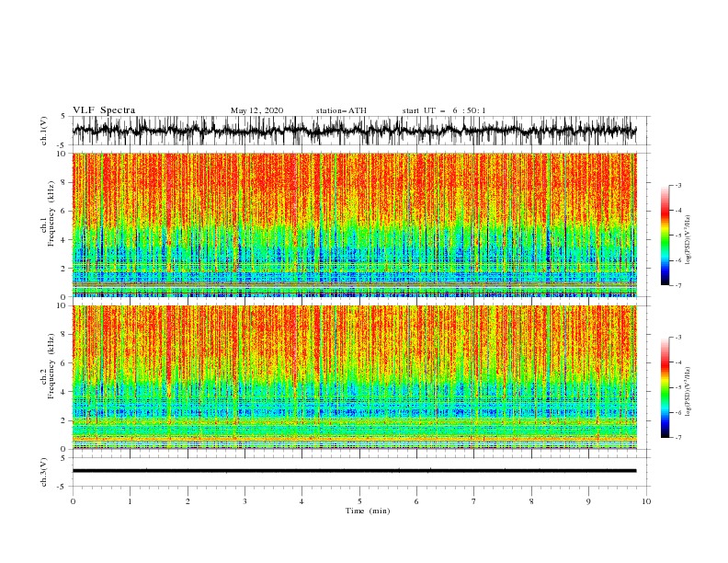Click the "2" kHz tick of ch.1 spectrogram
The image size is (728, 563).
(64, 269)
